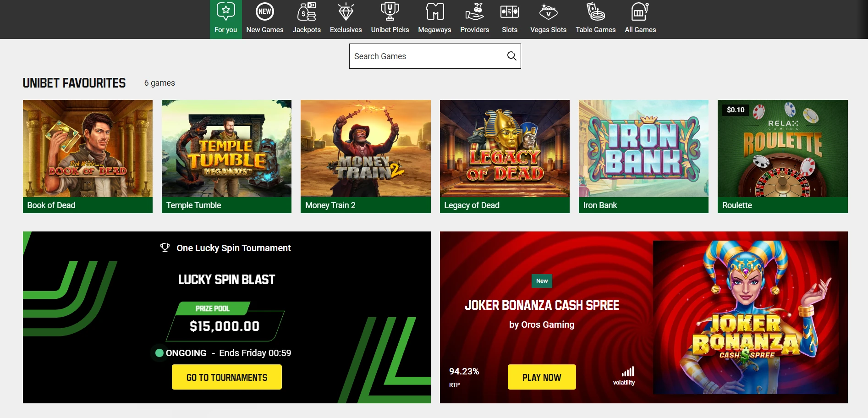The height and width of the screenshot is (418, 868).
Task: Open the Money Train 2 thumbnail
Action: coord(366,148)
